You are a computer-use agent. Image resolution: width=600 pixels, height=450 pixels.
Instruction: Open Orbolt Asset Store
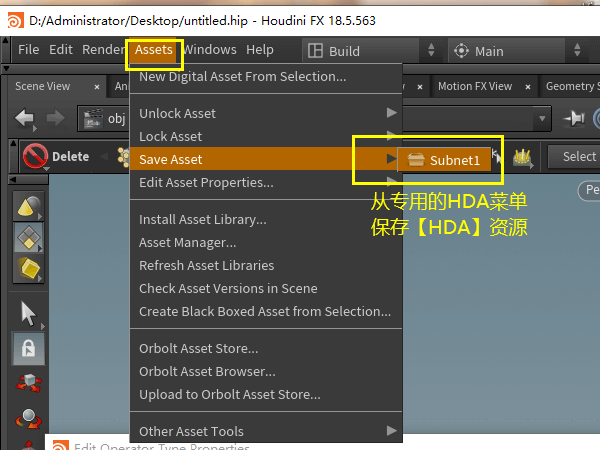pos(266,349)
